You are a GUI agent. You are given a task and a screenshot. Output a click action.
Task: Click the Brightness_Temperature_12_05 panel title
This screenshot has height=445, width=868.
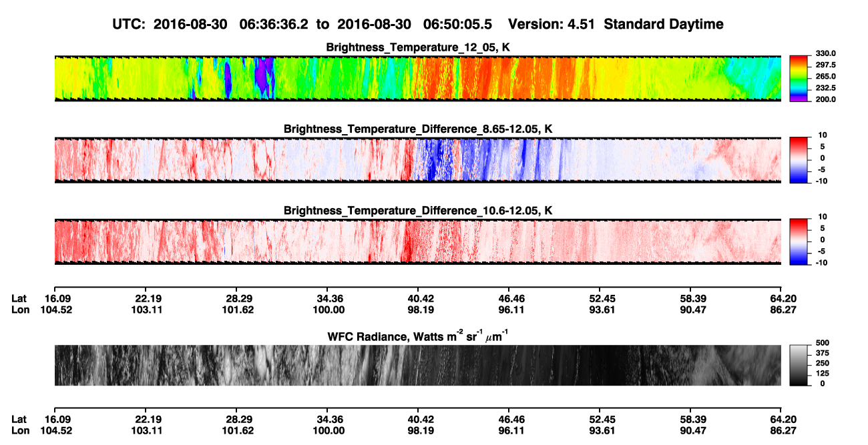click(x=418, y=47)
